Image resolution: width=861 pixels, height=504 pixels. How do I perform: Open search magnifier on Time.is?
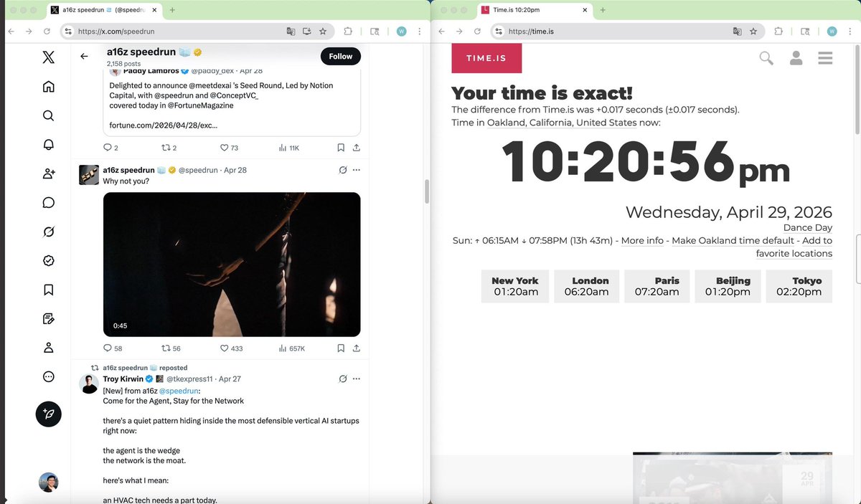766,58
